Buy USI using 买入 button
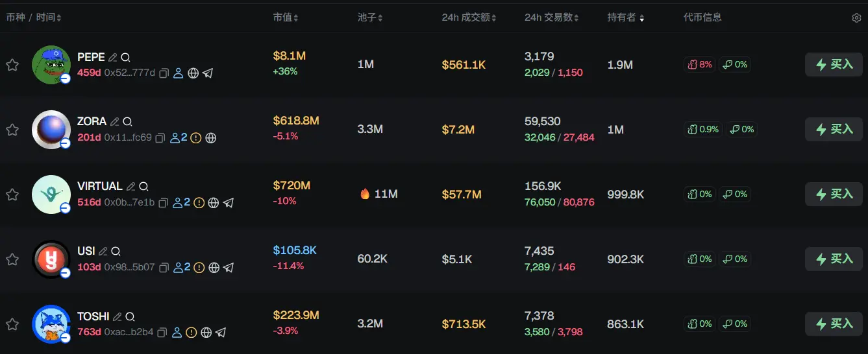The height and width of the screenshot is (354, 868). pyautogui.click(x=834, y=259)
